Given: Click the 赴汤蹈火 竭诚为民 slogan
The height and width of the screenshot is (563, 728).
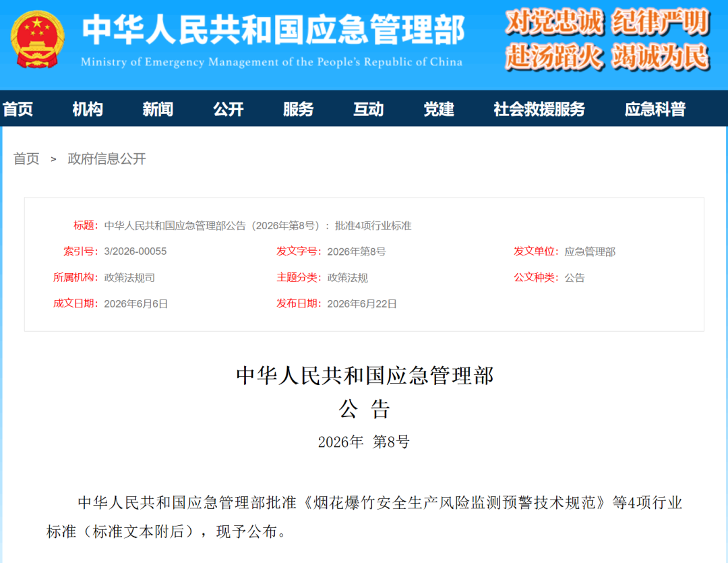Looking at the screenshot, I should point(607,57).
